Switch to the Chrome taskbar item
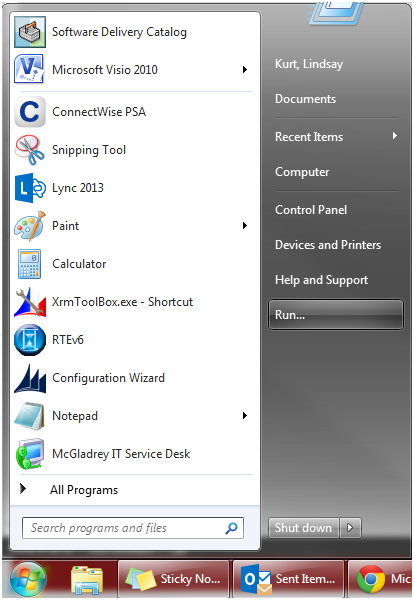414x600 pixels. point(380,579)
